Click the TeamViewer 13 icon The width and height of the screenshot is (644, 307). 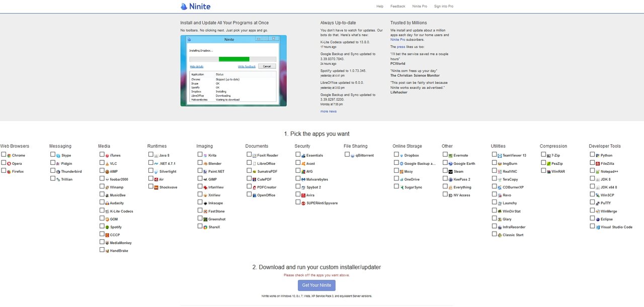500,156
